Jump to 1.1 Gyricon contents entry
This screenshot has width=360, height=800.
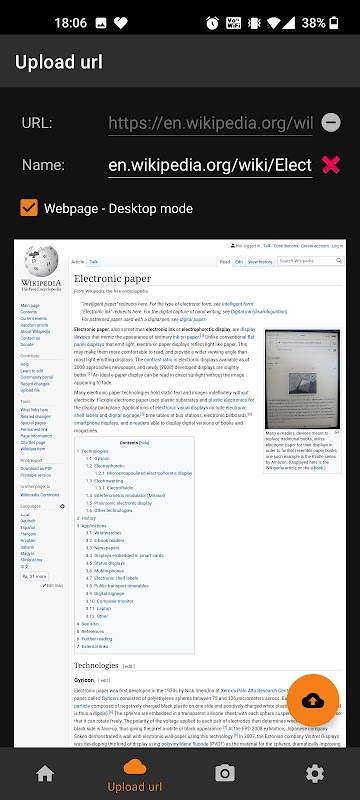click(x=97, y=458)
